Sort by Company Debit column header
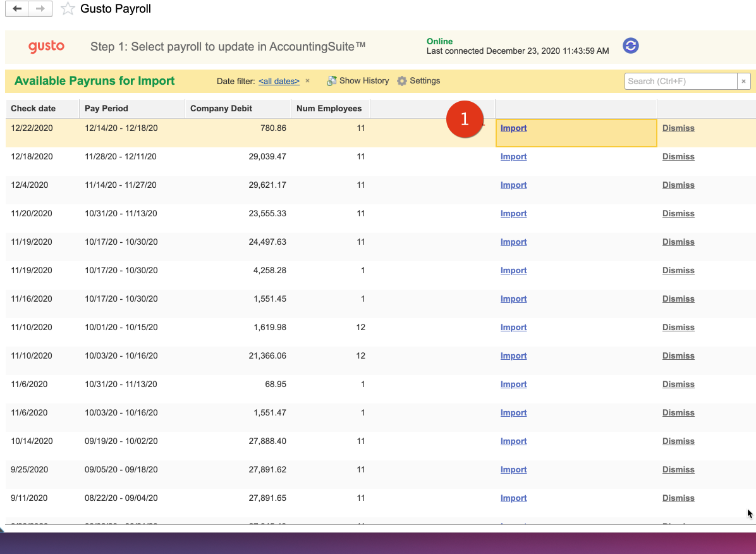Image resolution: width=756 pixels, height=554 pixels. [238, 109]
